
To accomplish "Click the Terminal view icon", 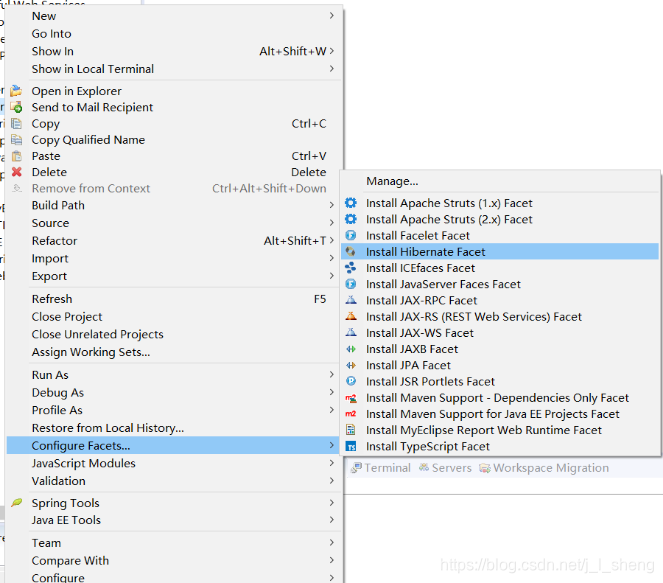I will (356, 468).
